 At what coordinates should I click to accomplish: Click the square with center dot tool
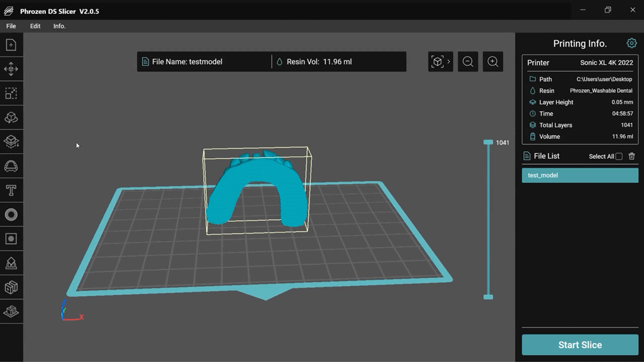[x=11, y=239]
